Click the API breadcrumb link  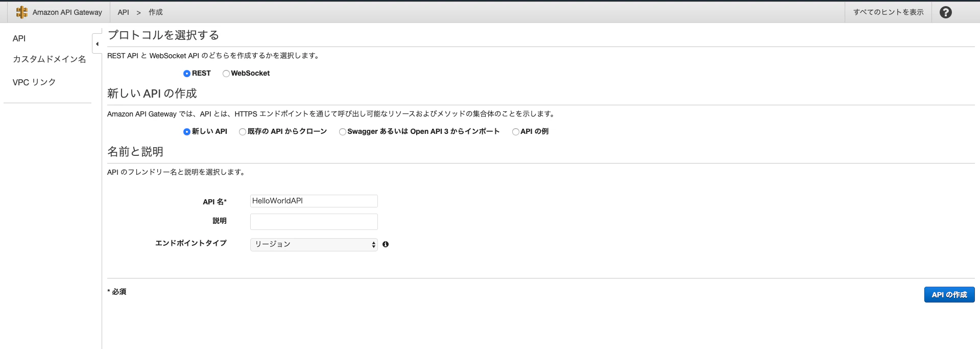123,12
